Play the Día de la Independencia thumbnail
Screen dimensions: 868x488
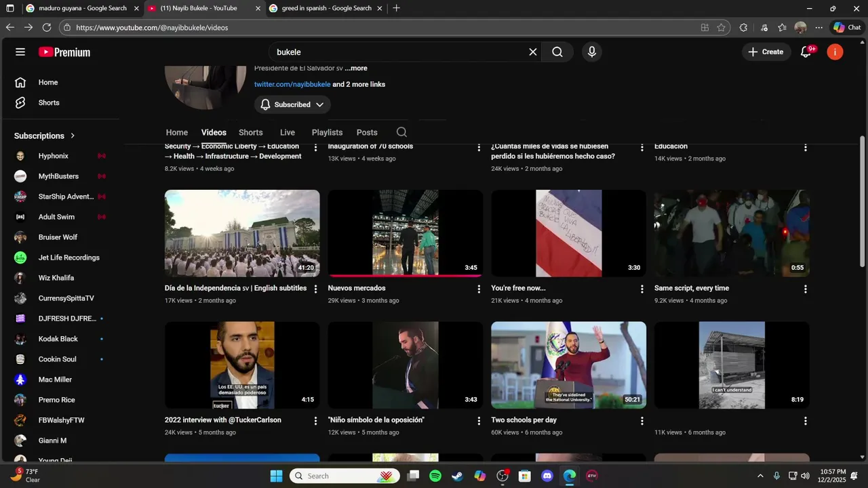click(242, 233)
